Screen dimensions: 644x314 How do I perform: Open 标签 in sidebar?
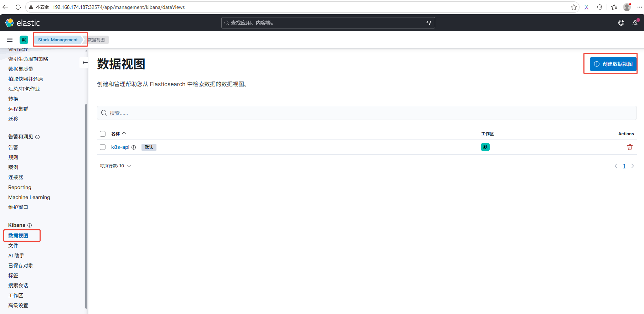13,276
